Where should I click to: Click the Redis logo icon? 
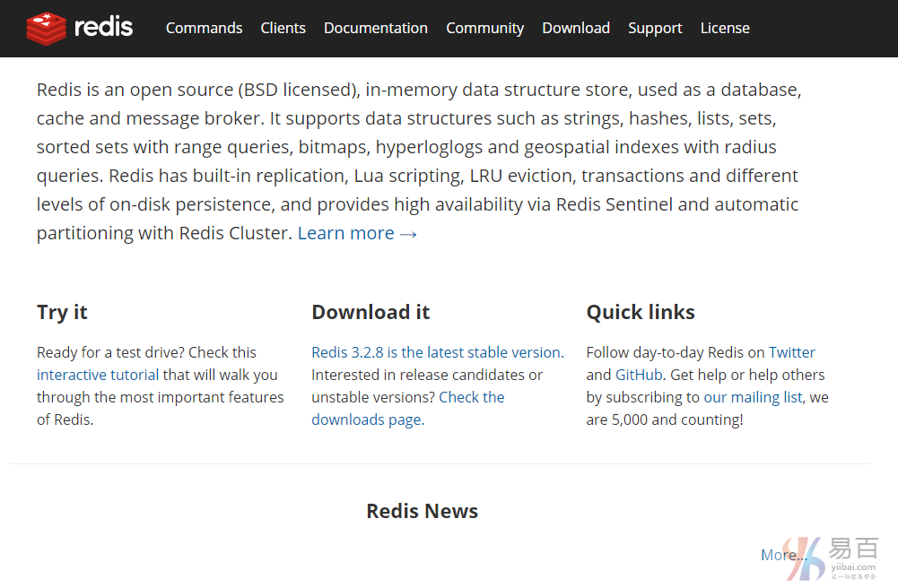pyautogui.click(x=47, y=29)
